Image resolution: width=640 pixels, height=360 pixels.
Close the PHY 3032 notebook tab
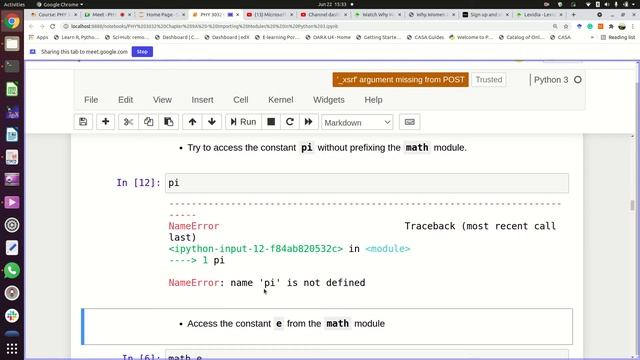click(x=238, y=14)
